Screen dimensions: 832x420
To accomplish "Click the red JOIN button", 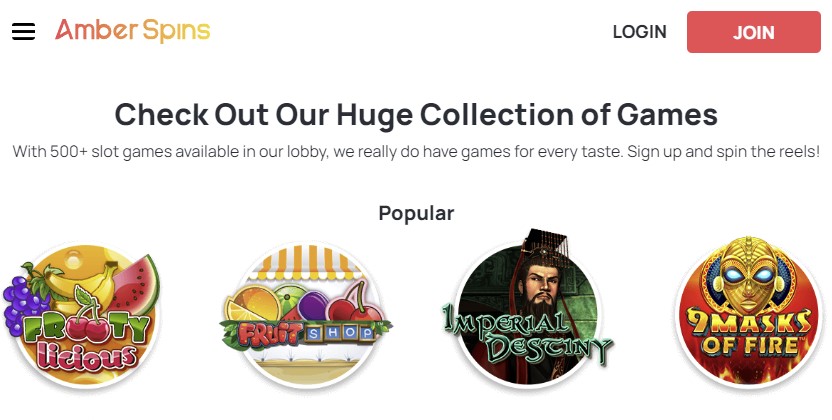I will point(753,32).
